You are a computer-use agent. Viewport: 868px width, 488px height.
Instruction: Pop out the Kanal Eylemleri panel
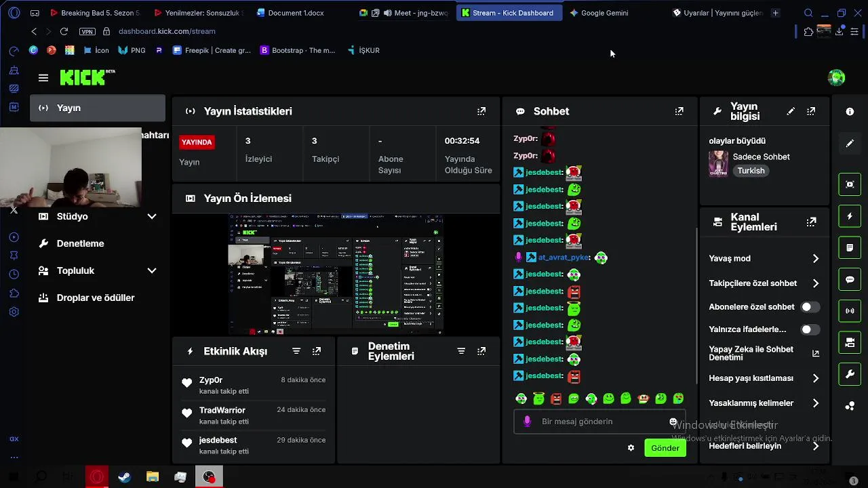click(x=811, y=222)
